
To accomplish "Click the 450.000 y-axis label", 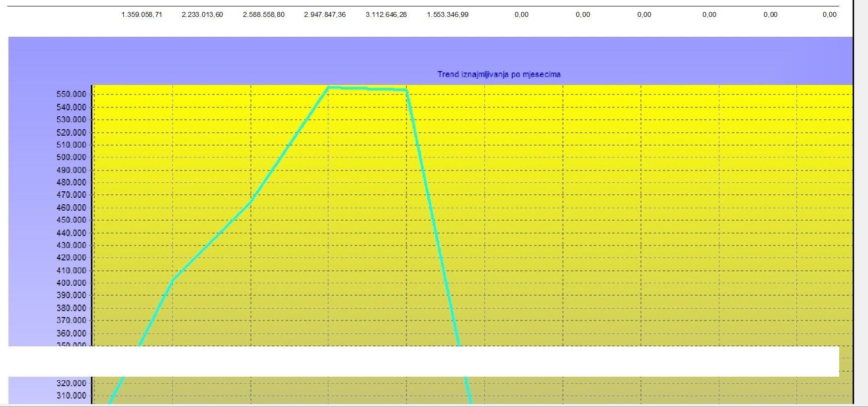I will pos(71,220).
